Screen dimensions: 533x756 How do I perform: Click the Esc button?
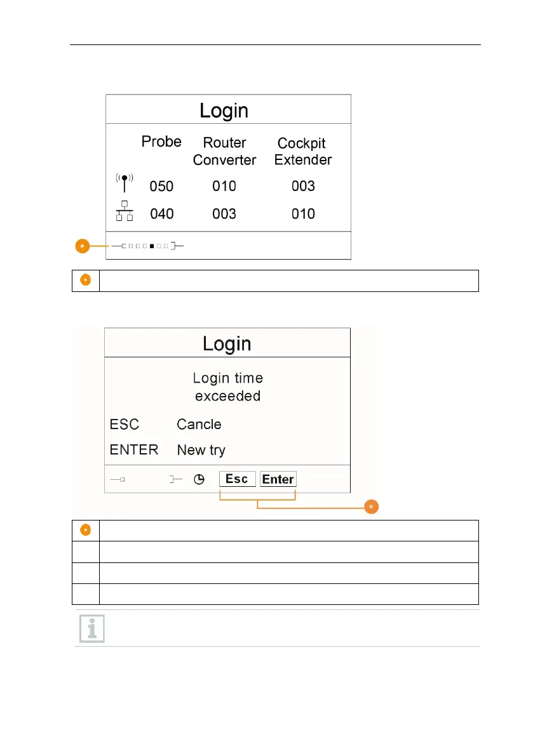tap(238, 479)
